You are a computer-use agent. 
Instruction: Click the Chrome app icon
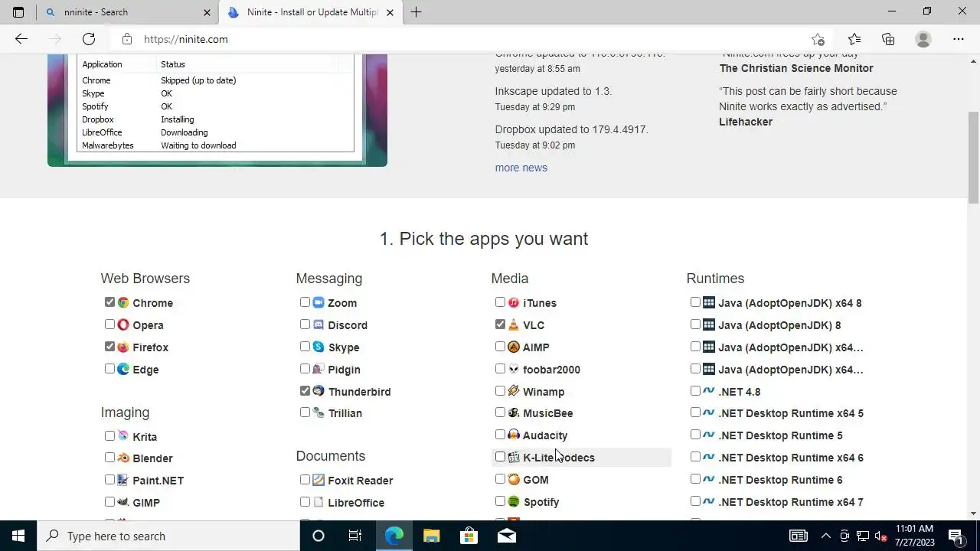coord(123,303)
